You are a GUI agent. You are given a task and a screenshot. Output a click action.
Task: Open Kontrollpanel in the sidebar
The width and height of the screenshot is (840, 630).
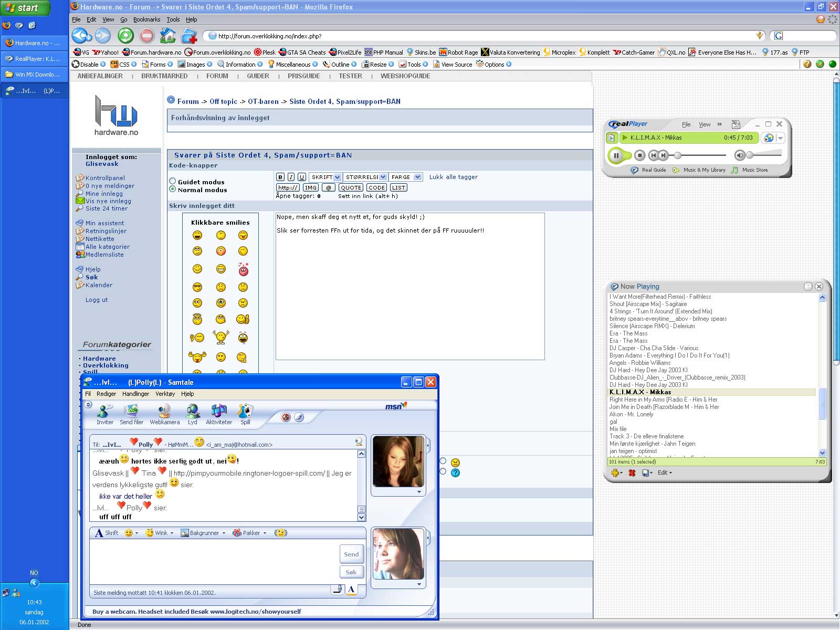[x=105, y=178]
